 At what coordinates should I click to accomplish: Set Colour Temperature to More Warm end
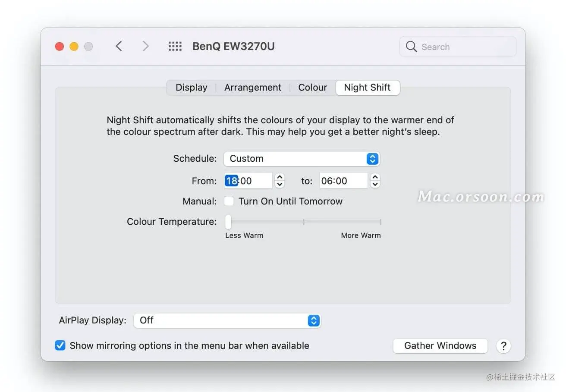380,222
